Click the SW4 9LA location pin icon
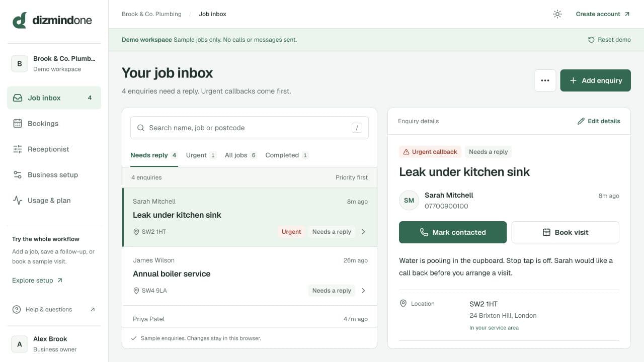 click(136, 291)
